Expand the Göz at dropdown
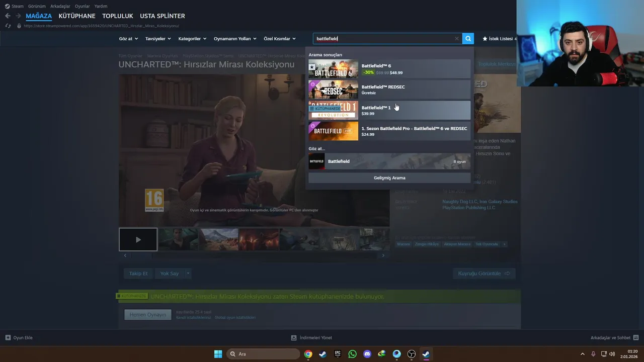The height and width of the screenshot is (362, 644). (x=128, y=39)
